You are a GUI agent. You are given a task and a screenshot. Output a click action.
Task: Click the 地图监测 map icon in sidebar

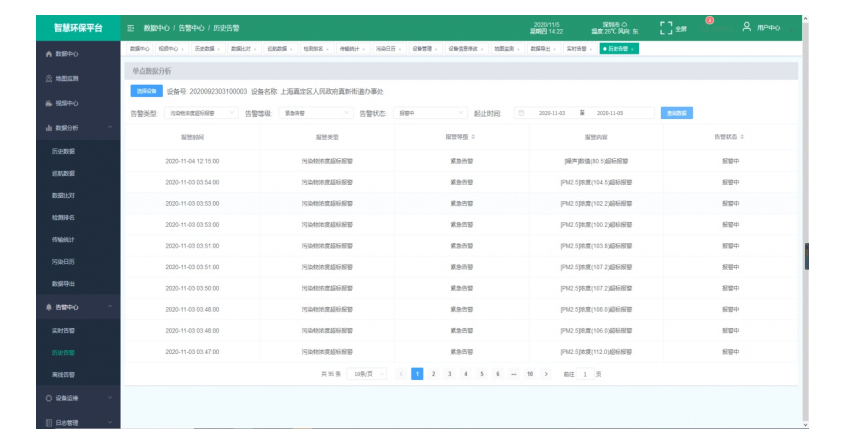click(48, 78)
